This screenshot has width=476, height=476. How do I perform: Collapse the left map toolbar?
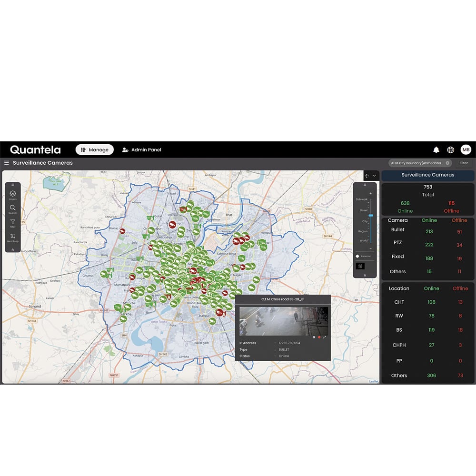(x=13, y=249)
